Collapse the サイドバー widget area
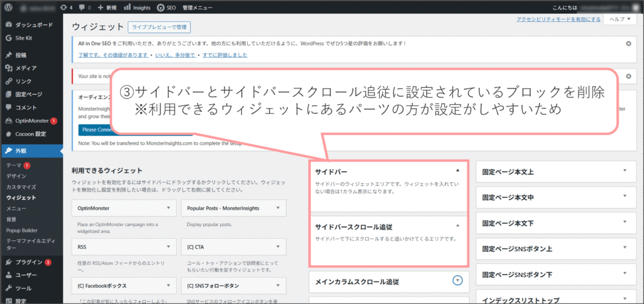The height and width of the screenshot is (304, 644). click(457, 170)
